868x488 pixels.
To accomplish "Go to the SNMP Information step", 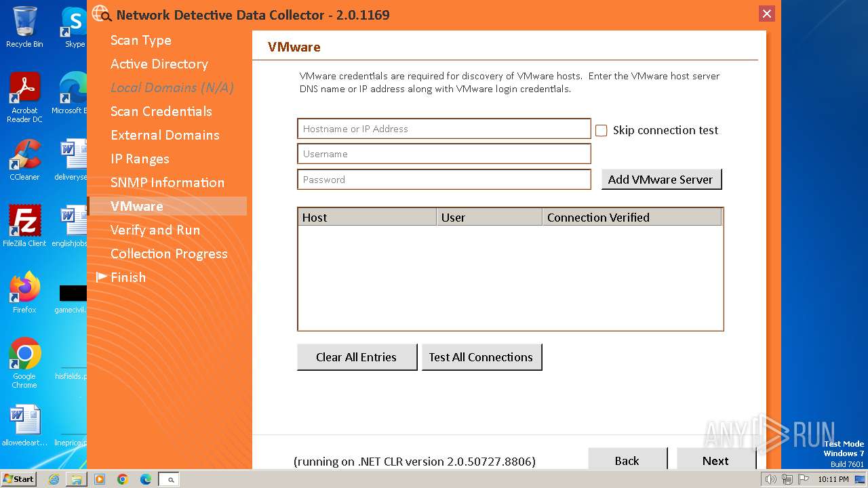I will [x=167, y=182].
